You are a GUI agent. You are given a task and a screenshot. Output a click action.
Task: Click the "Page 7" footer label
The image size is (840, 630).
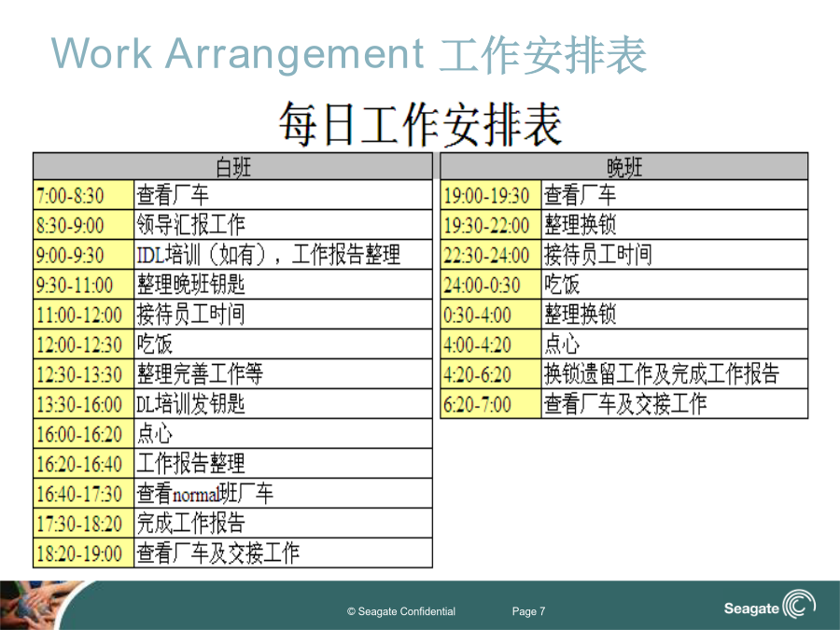[528, 611]
